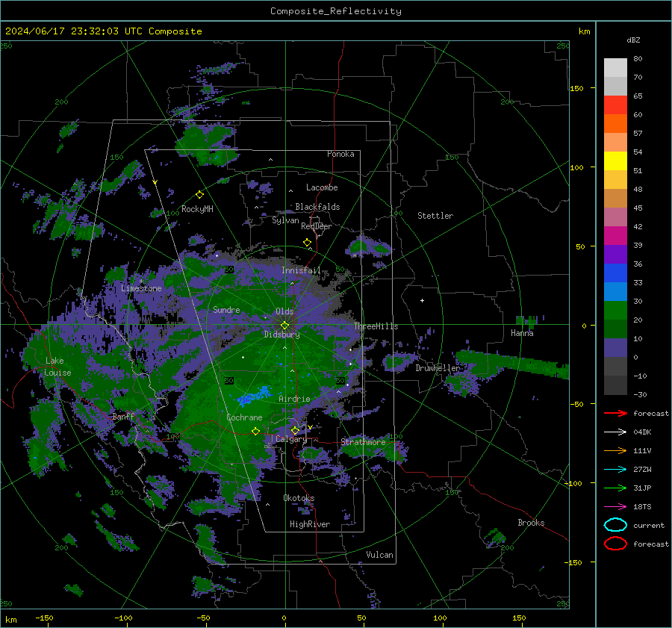Viewport: 672px width, 628px height.
Task: Click the Lake Louise label
Action: pyautogui.click(x=58, y=367)
